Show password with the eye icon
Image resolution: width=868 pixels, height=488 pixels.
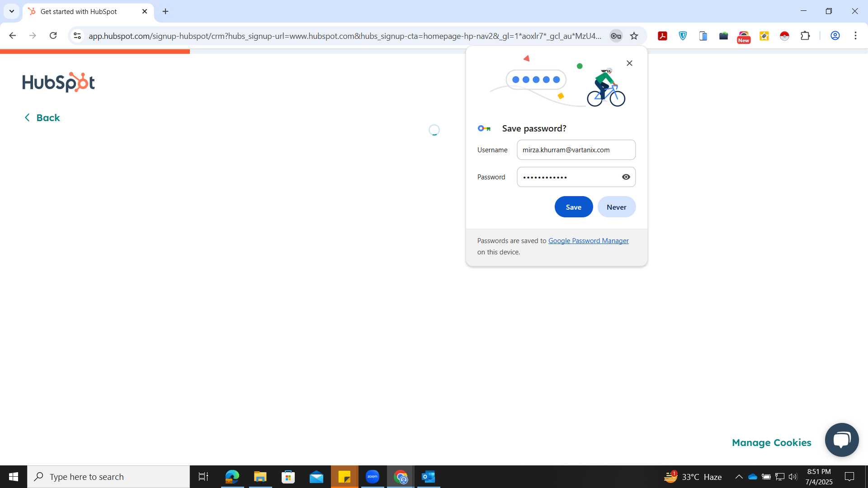point(626,177)
